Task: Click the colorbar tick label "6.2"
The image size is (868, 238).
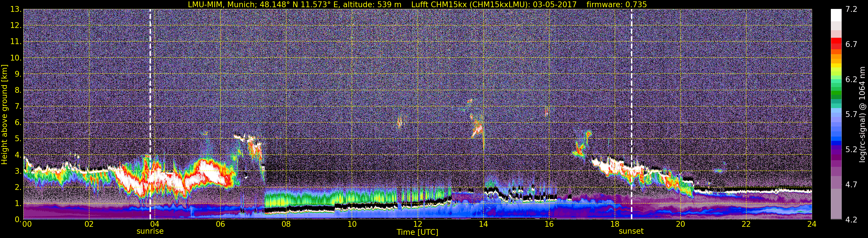Action: 851,79
